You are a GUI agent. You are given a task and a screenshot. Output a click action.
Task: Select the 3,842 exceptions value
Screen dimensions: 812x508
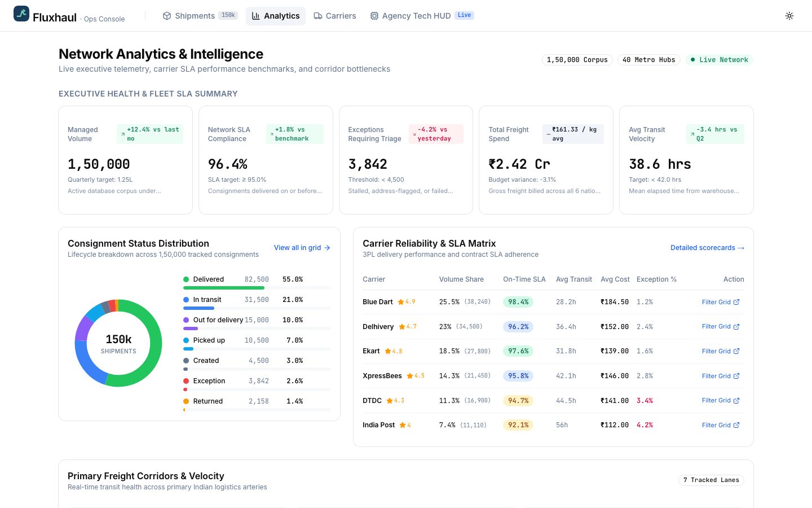pos(368,164)
